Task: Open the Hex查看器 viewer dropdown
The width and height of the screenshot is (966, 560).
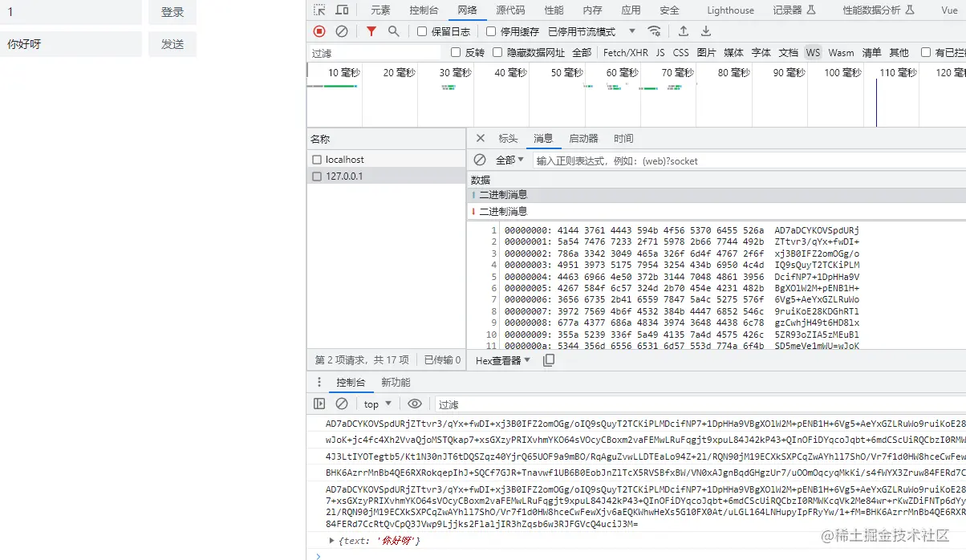Action: [503, 360]
